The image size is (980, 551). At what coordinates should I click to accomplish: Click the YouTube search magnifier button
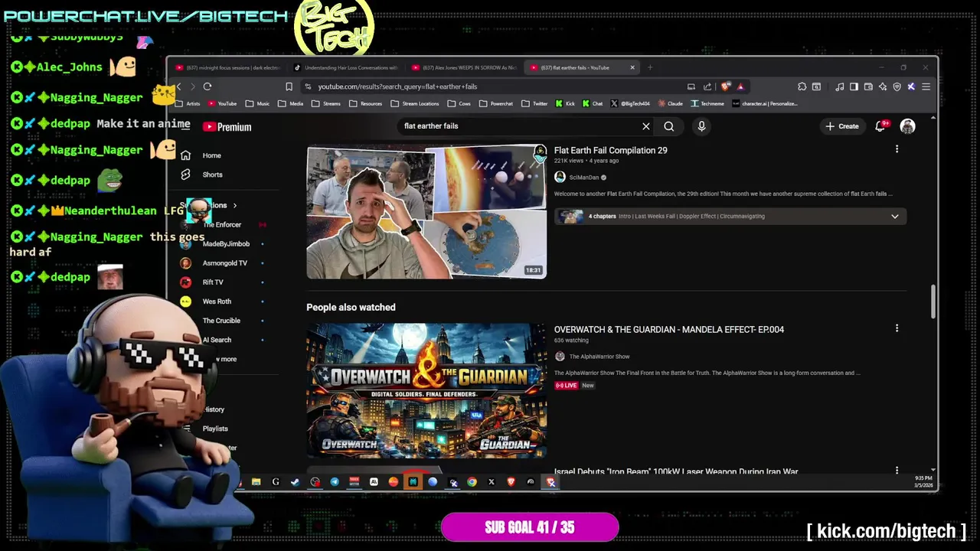669,126
